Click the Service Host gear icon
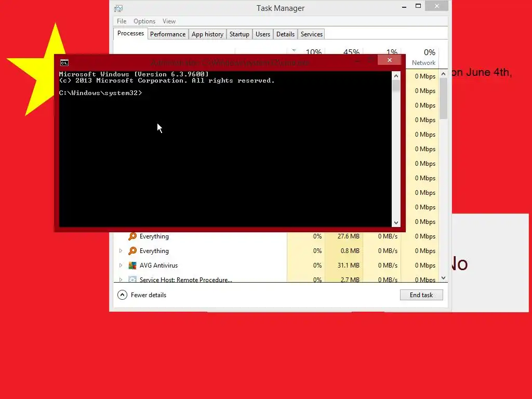This screenshot has width=532, height=399. pyautogui.click(x=132, y=279)
